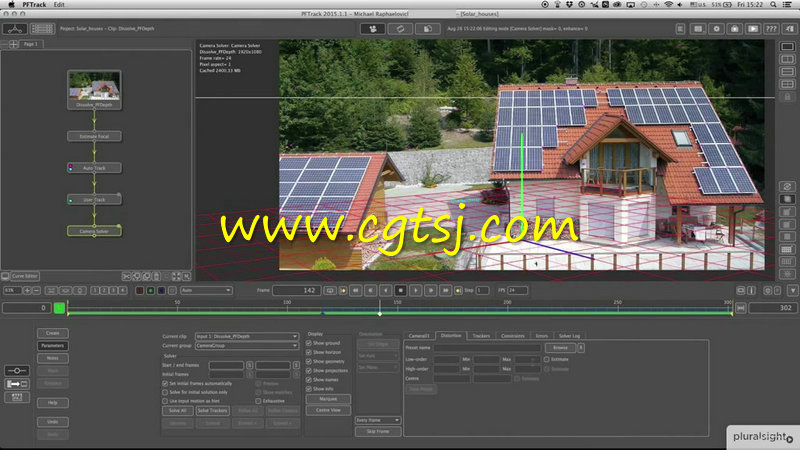This screenshot has height=450, width=800.
Task: Click the green channel swatch
Action: [x=151, y=290]
